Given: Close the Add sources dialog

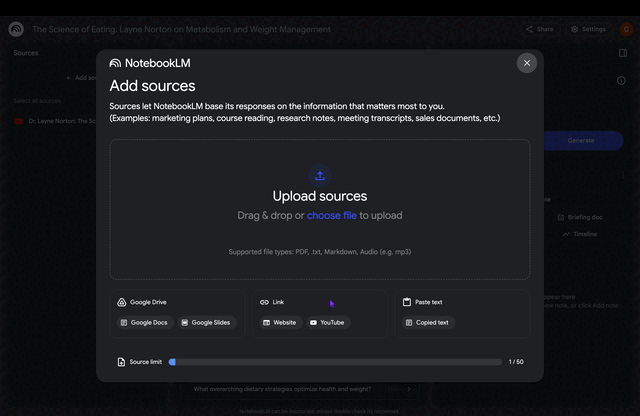Looking at the screenshot, I should pos(527,63).
